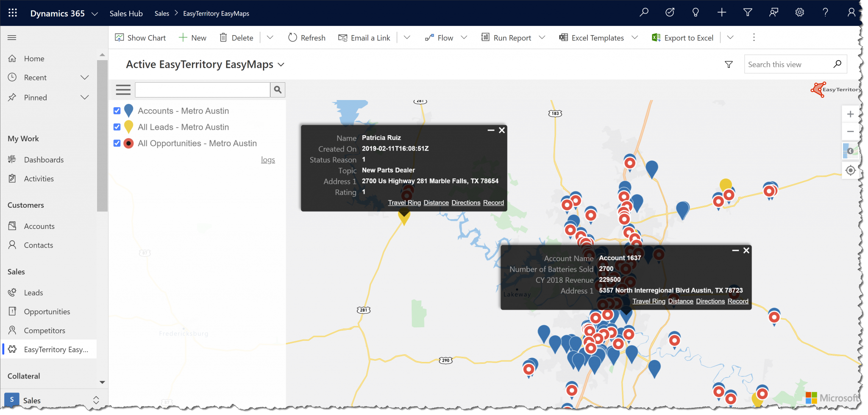Open the Opportunities sidebar item
Viewport: 868px width, 415px height.
[x=47, y=311]
